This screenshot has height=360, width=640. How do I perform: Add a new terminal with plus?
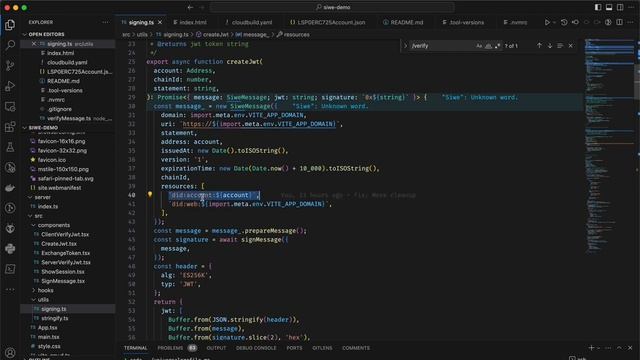[x=591, y=348]
